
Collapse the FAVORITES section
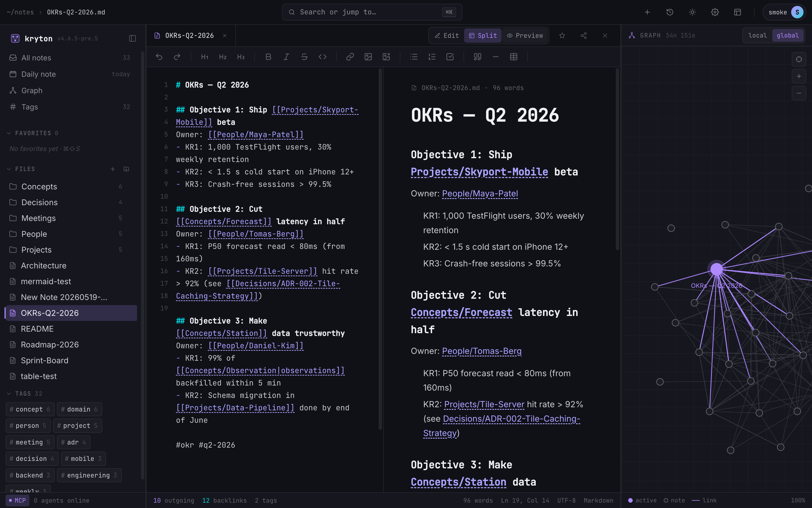(x=33, y=133)
